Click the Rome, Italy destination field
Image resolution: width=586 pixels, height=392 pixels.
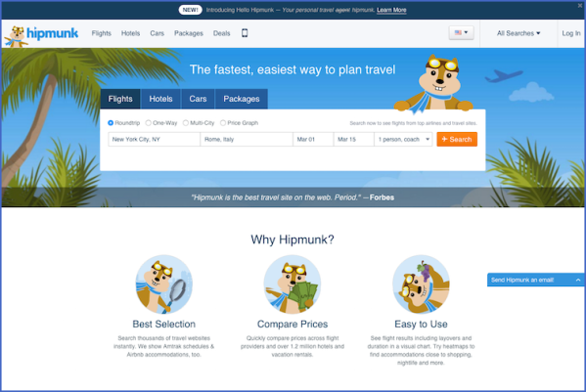247,139
